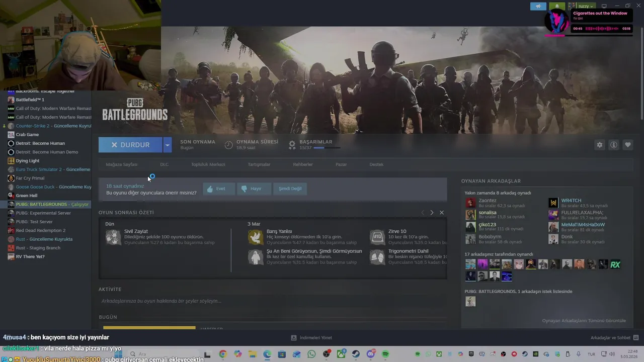Viewport: 644px width, 362px height.
Task: Open the Barış Yanlısı achievement icon
Action: coord(256,237)
